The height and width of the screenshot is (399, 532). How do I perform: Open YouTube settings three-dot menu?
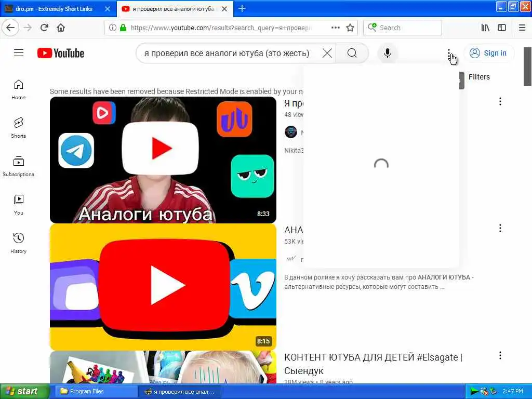click(x=448, y=54)
